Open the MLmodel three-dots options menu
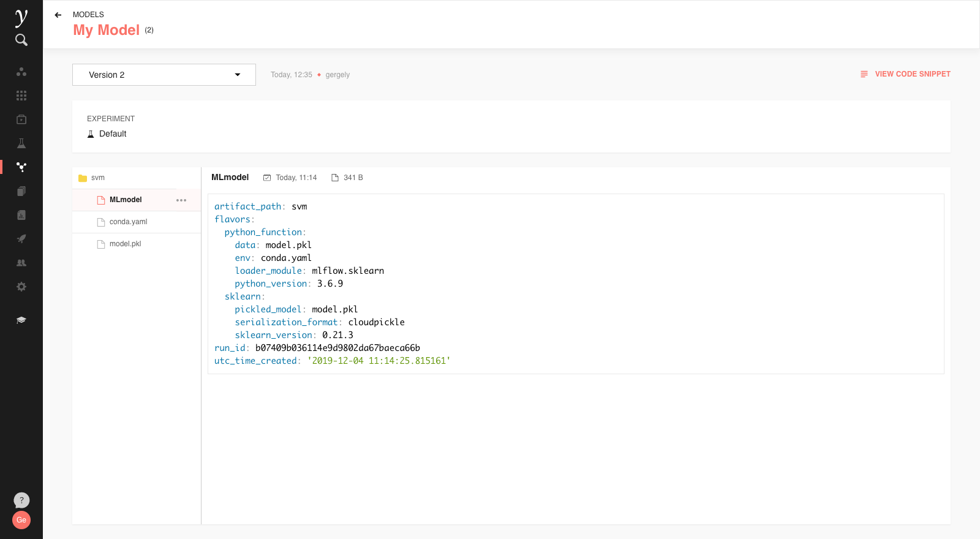The height and width of the screenshot is (539, 980). (x=181, y=200)
